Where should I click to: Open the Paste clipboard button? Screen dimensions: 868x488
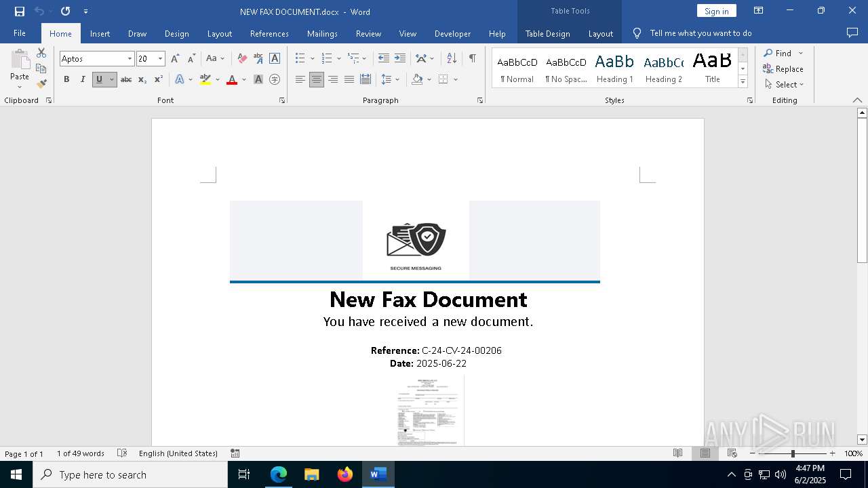pos(20,68)
